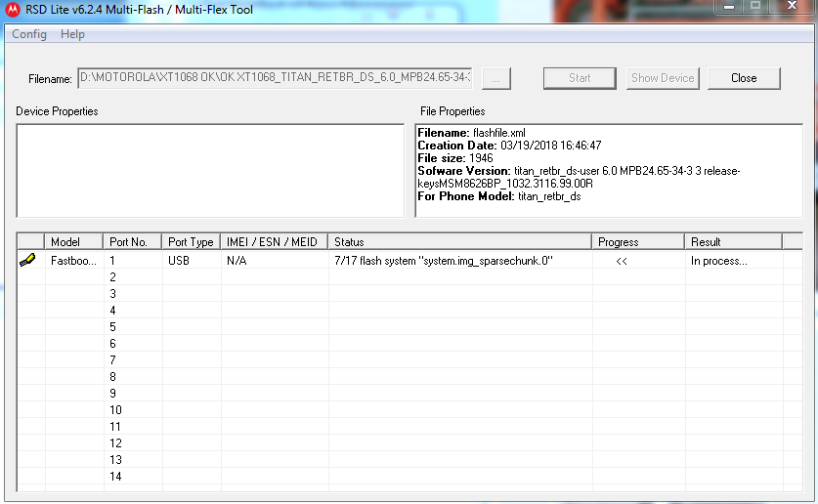The width and height of the screenshot is (818, 504).
Task: Click the yellow device plug icon in row 1
Action: 27,260
